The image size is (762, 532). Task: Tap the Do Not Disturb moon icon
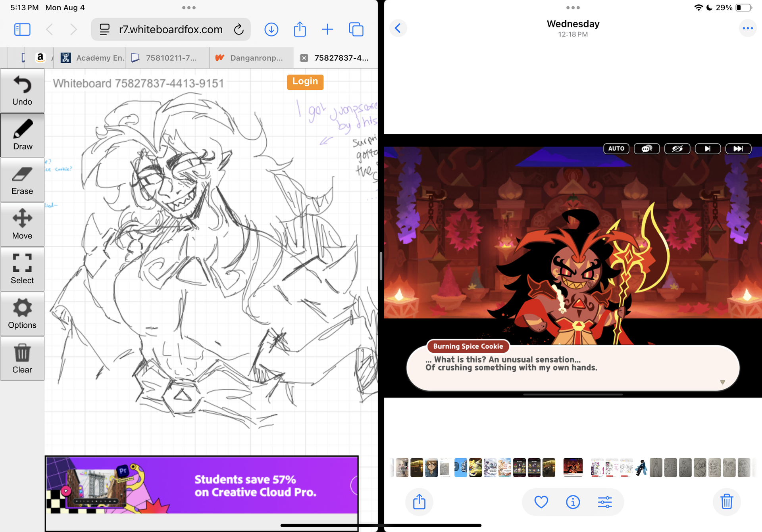(709, 8)
